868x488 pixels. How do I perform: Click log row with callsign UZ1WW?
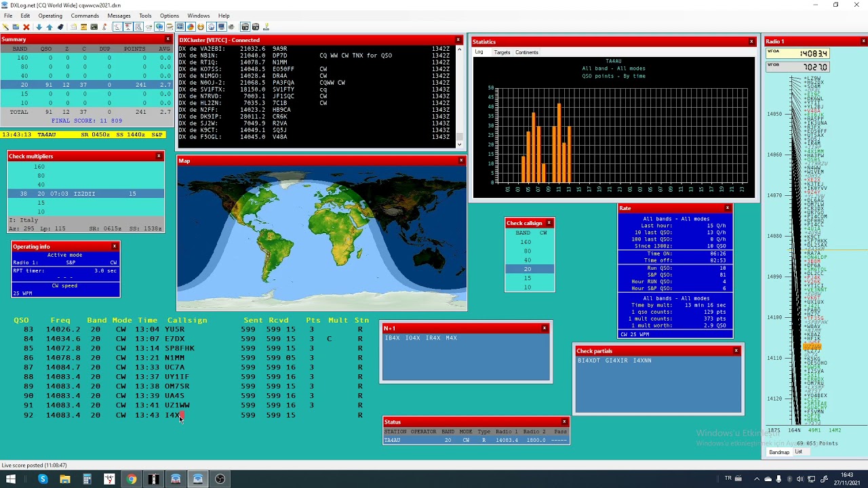pos(191,405)
